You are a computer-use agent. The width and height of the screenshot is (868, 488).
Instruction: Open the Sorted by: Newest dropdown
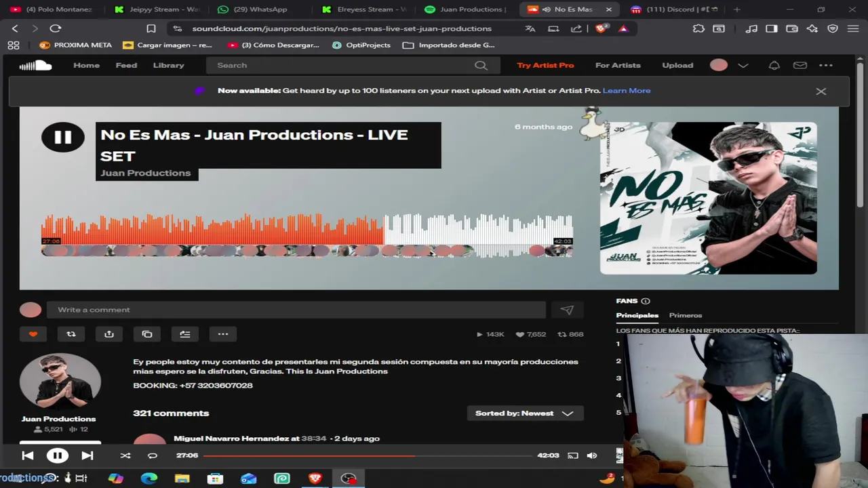(526, 413)
